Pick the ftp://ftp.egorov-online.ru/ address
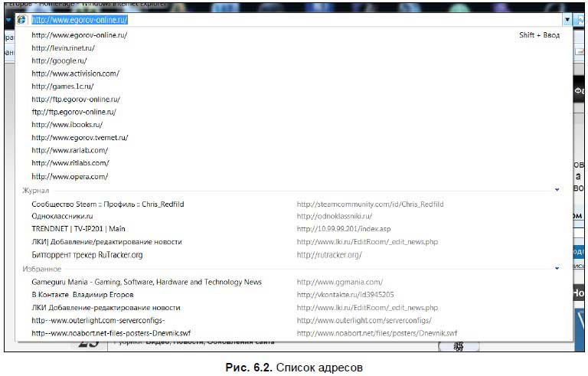588x376 pixels. click(x=75, y=112)
